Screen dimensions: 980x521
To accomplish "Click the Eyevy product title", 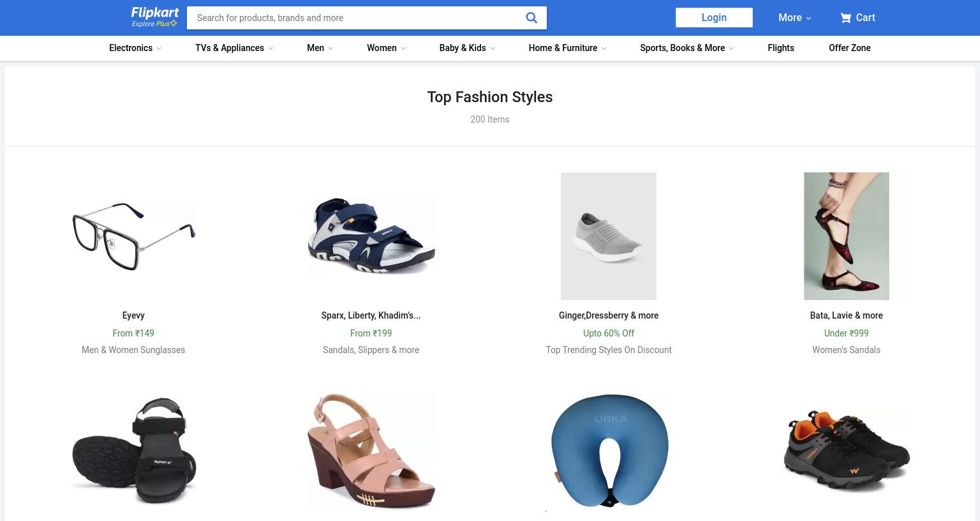I will [x=133, y=315].
